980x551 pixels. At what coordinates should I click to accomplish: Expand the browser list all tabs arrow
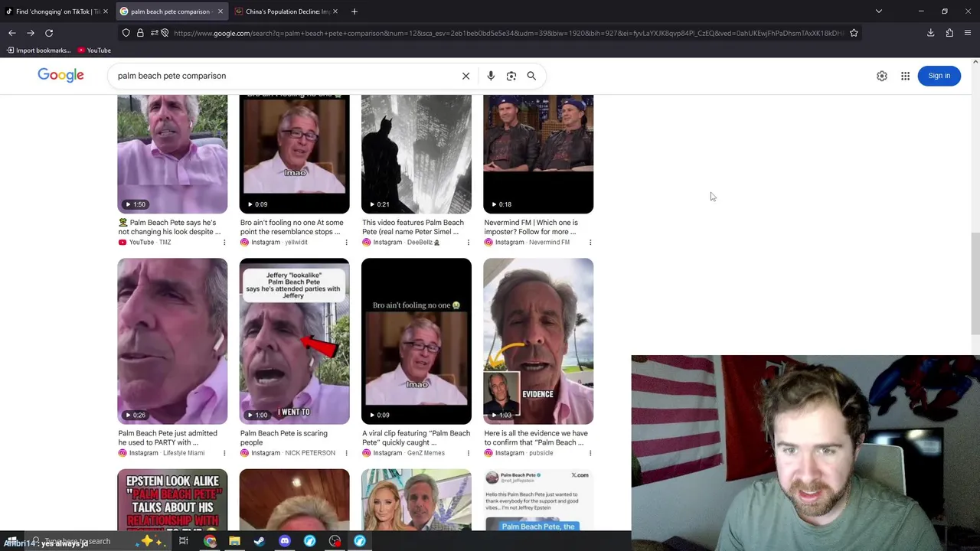[x=879, y=11]
